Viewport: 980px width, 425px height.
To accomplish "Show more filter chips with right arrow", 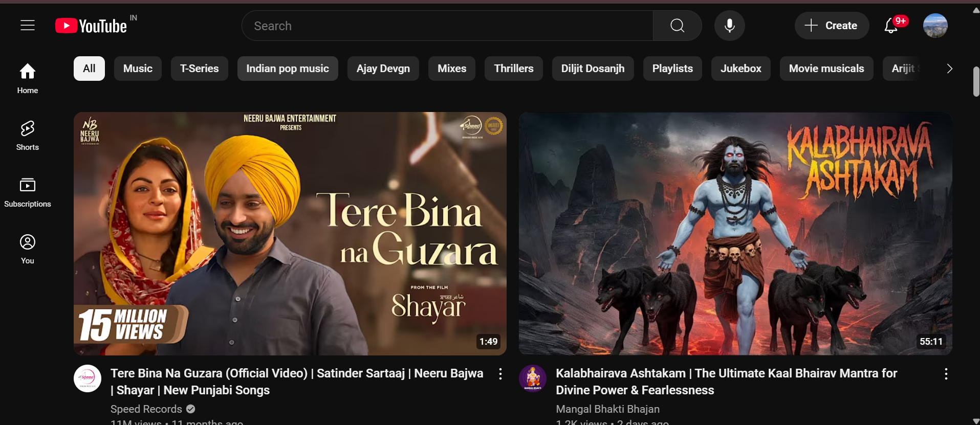I will 949,69.
